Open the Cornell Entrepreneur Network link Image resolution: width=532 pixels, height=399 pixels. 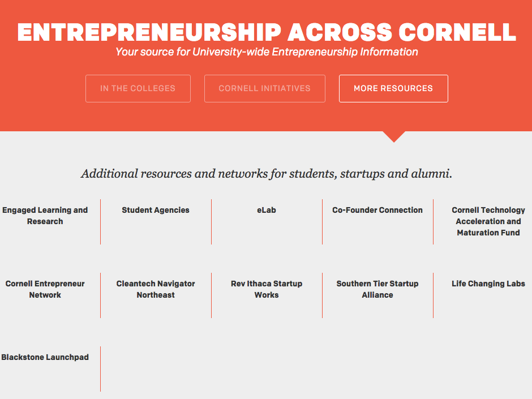click(x=45, y=289)
